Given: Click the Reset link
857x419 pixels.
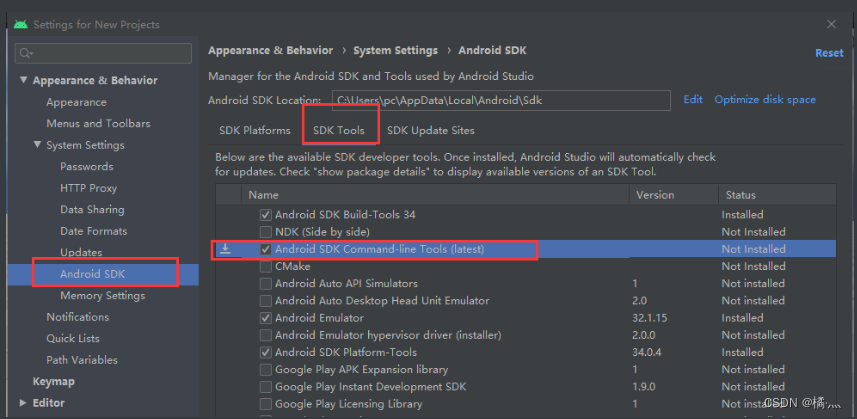Looking at the screenshot, I should pos(829,53).
